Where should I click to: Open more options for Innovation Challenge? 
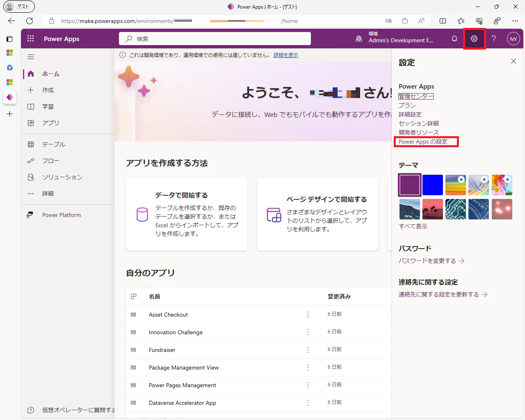point(308,332)
